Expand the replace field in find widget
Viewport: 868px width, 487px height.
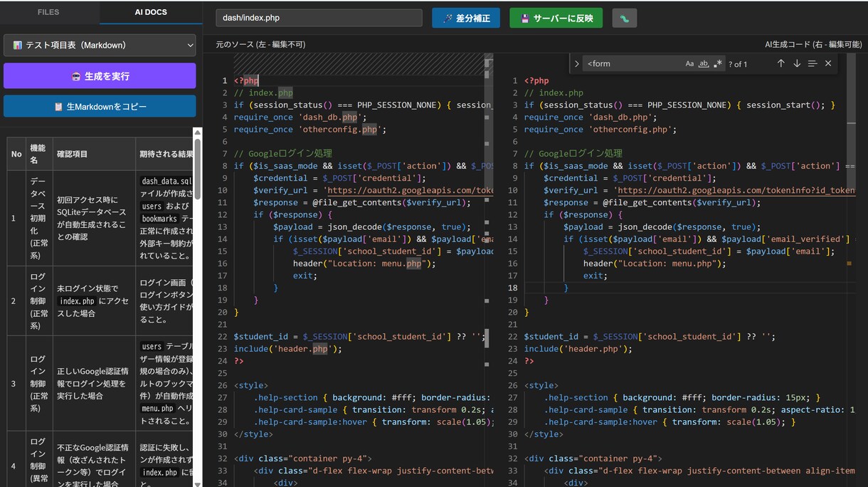[576, 64]
